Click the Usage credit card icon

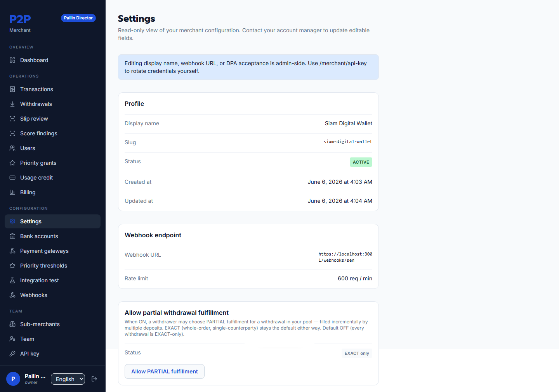(x=12, y=178)
